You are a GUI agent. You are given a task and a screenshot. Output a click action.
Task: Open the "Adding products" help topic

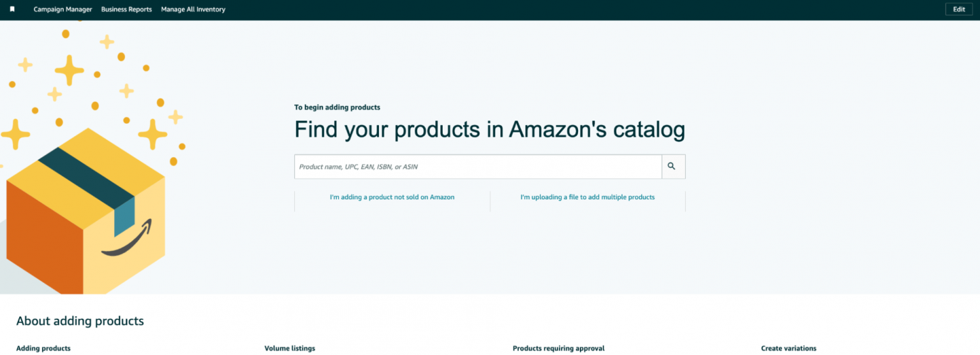click(x=43, y=349)
